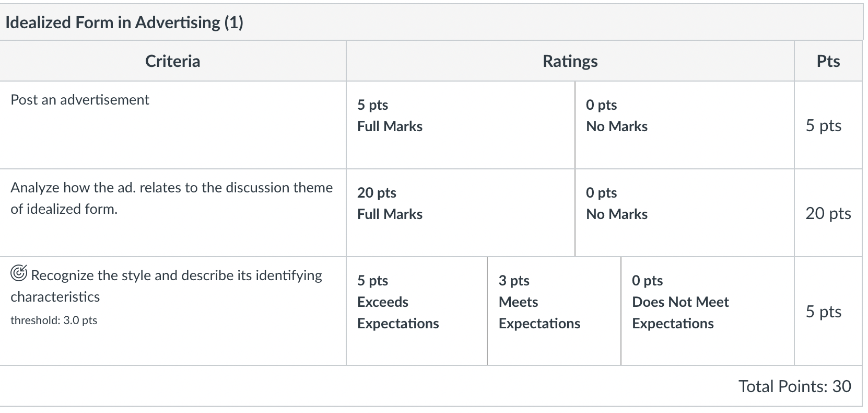The width and height of the screenshot is (868, 413).
Task: Click the 5 pts score for the Recognize the style row
Action: [823, 311]
